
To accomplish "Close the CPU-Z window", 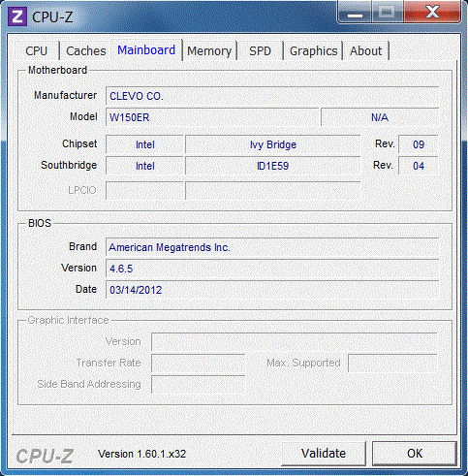I will (432, 13).
